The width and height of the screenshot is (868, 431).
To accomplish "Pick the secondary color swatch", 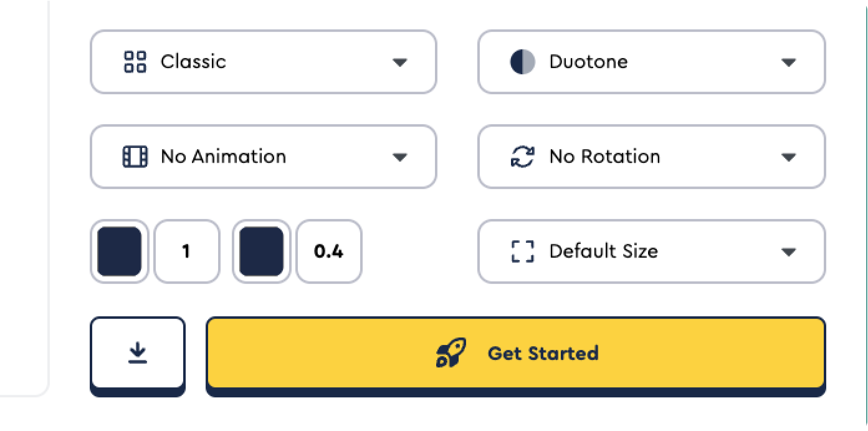I will [x=262, y=251].
